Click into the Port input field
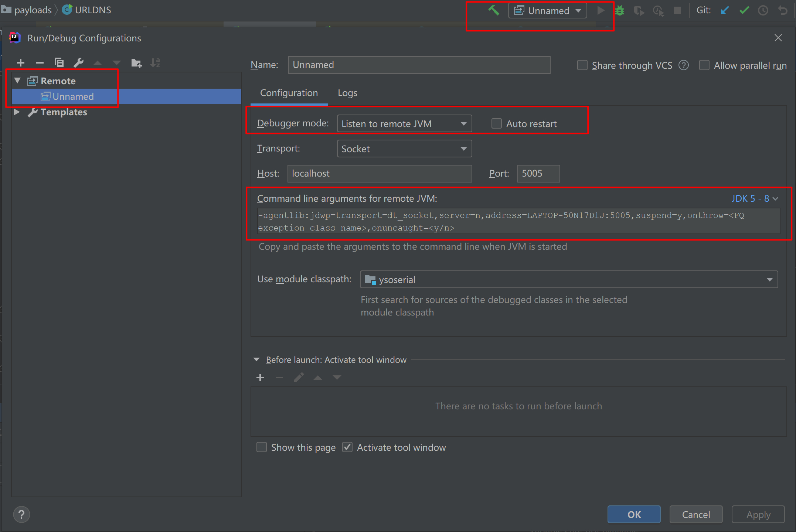Viewport: 796px width, 532px height. [x=538, y=174]
